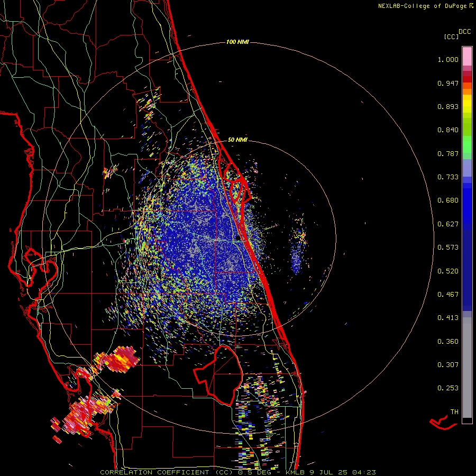Viewport: 476px width, 476px height.
Task: Click the 0.573 colorbar value
Action: [x=448, y=248]
